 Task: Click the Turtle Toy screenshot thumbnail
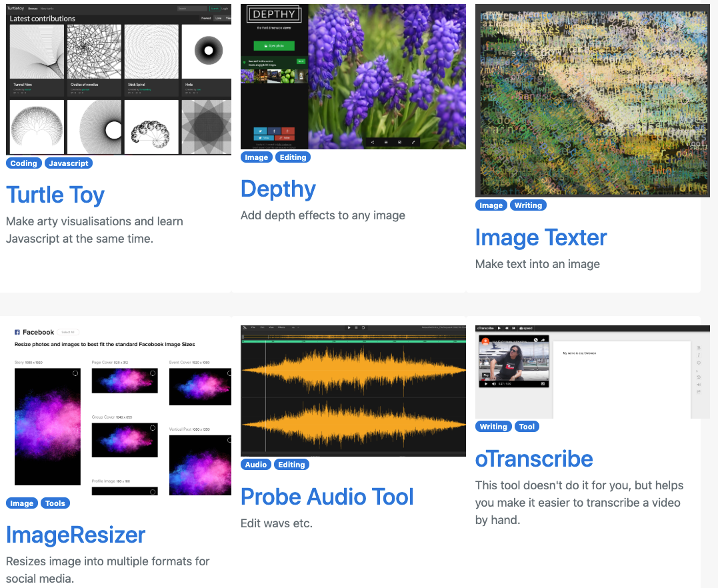[119, 80]
